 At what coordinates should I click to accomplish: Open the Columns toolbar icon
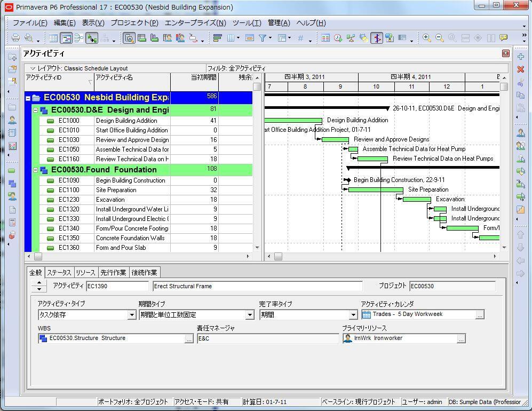(231, 38)
